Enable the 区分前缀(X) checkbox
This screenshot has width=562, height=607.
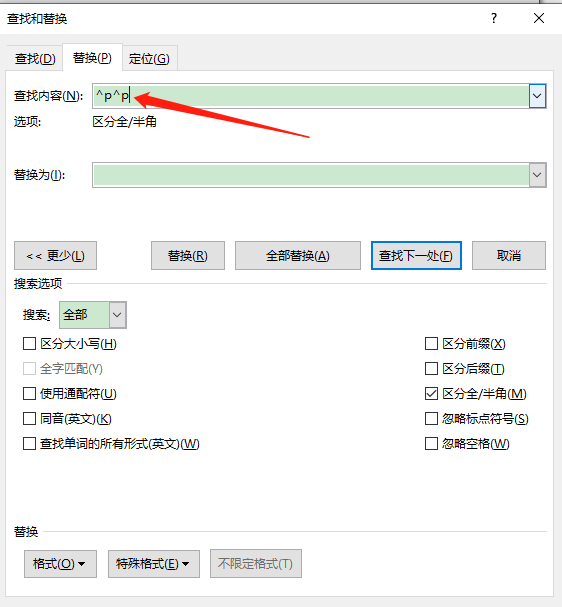click(x=431, y=344)
